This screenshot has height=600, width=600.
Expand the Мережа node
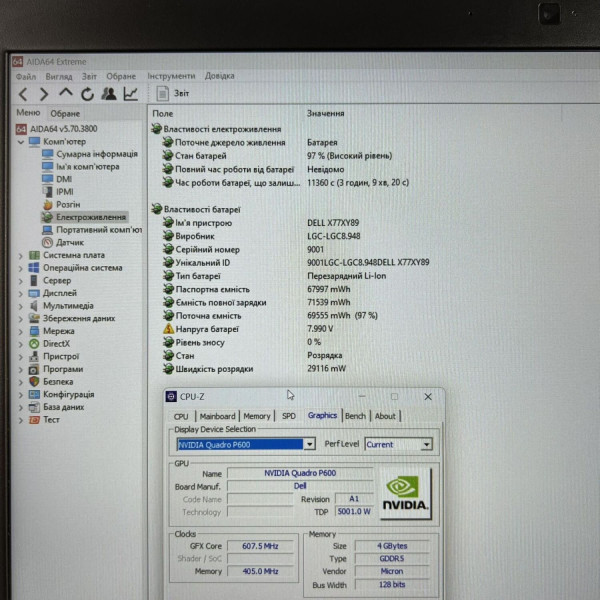click(x=21, y=331)
